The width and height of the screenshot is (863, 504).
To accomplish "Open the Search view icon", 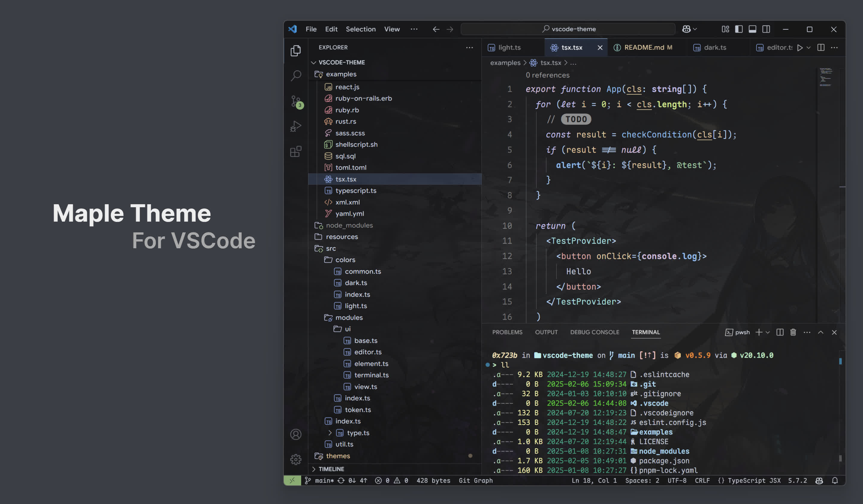I will (x=296, y=75).
